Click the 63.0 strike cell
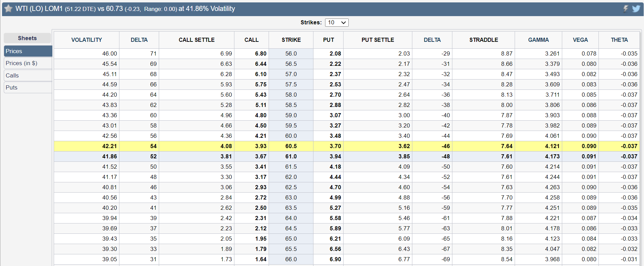This screenshot has width=644, height=266. pyautogui.click(x=291, y=197)
